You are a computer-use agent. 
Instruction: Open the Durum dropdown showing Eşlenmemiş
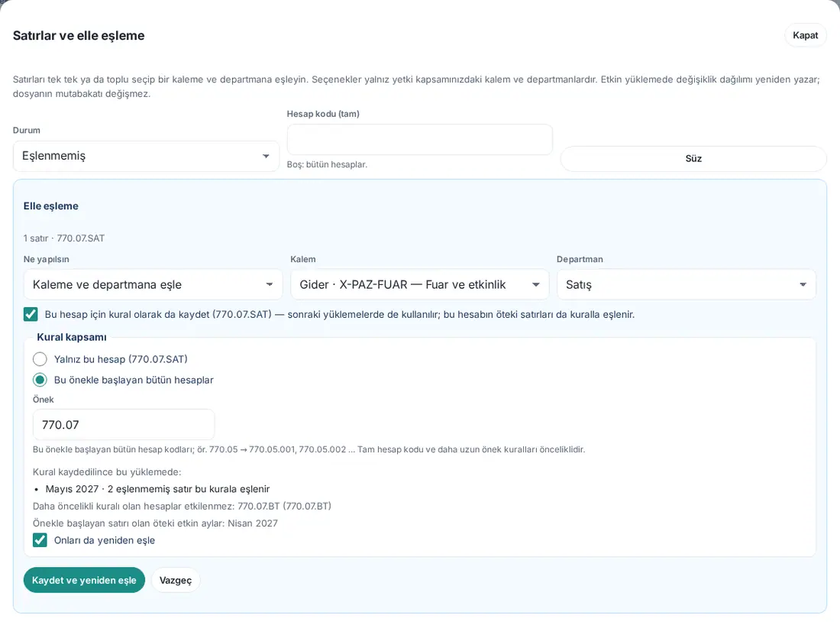coord(146,156)
